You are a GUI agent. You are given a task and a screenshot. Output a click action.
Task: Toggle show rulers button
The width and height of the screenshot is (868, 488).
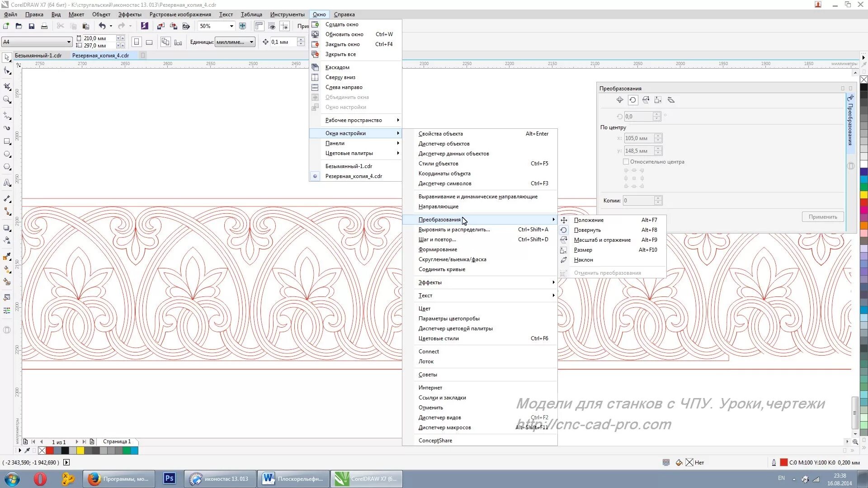pos(259,26)
